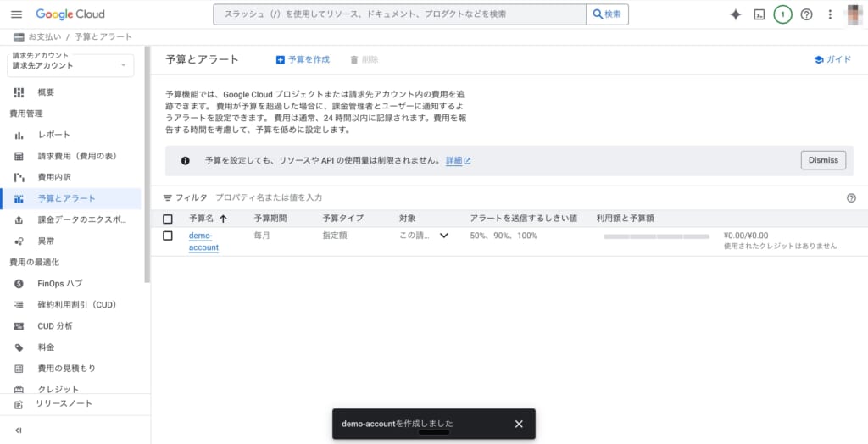The width and height of the screenshot is (868, 444).
Task: Check the demo-account row checkbox
Action: 168,236
